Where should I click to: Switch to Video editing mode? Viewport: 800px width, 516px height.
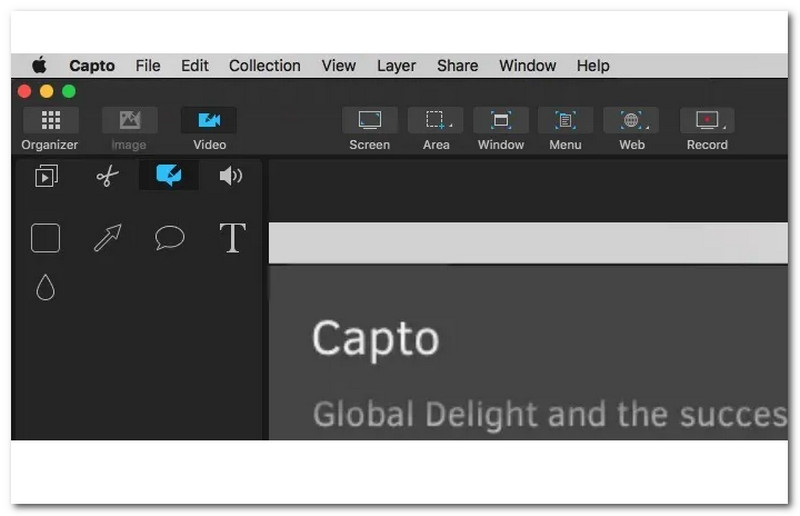(209, 121)
